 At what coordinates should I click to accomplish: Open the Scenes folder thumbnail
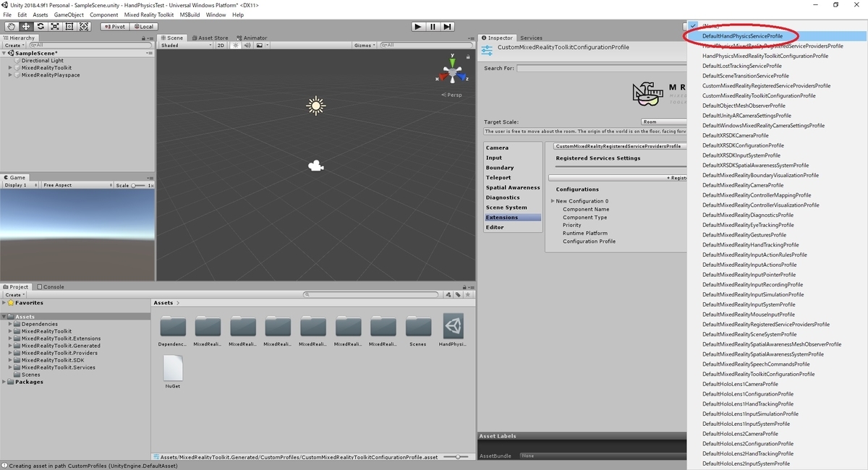[418, 327]
